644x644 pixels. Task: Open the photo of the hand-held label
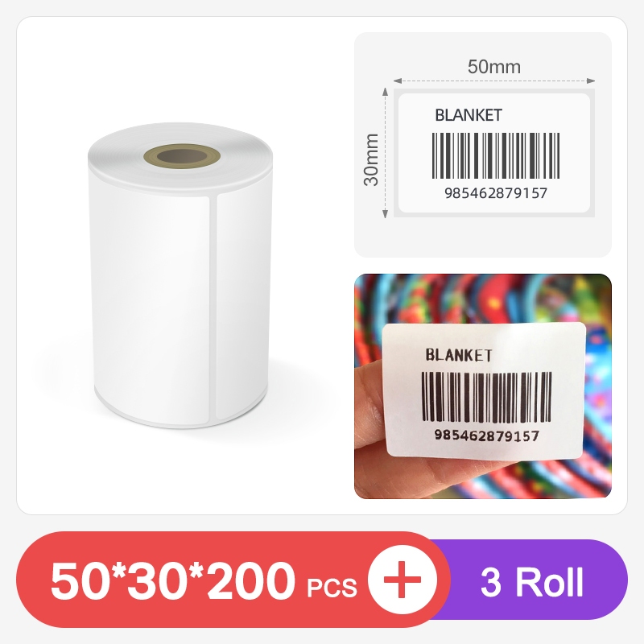(x=483, y=386)
